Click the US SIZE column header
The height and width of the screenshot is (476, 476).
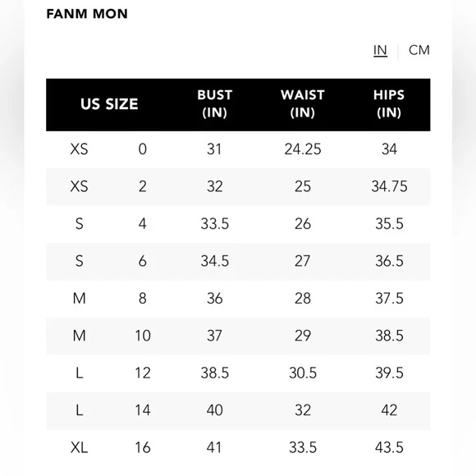pyautogui.click(x=109, y=104)
